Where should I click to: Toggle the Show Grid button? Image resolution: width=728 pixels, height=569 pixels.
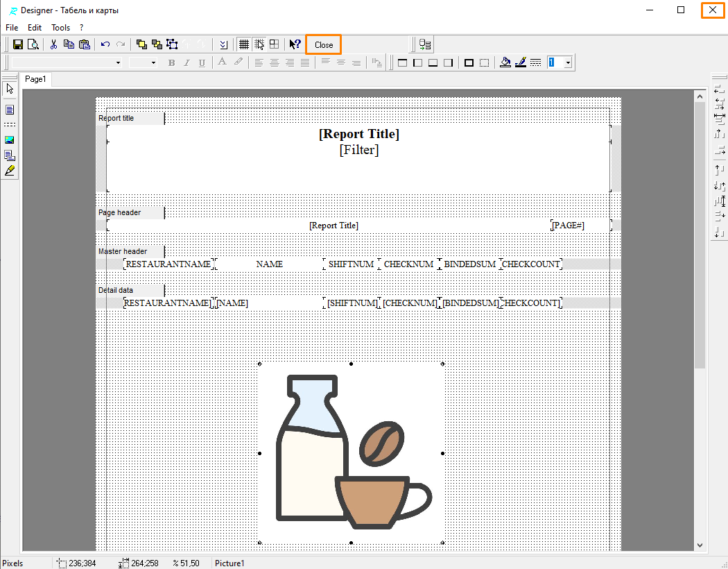(x=244, y=44)
